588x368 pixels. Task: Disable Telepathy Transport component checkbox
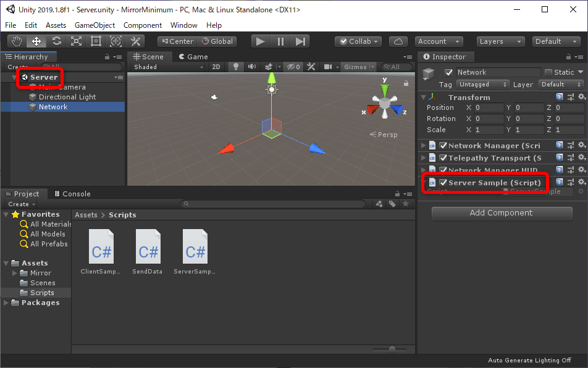(x=443, y=158)
